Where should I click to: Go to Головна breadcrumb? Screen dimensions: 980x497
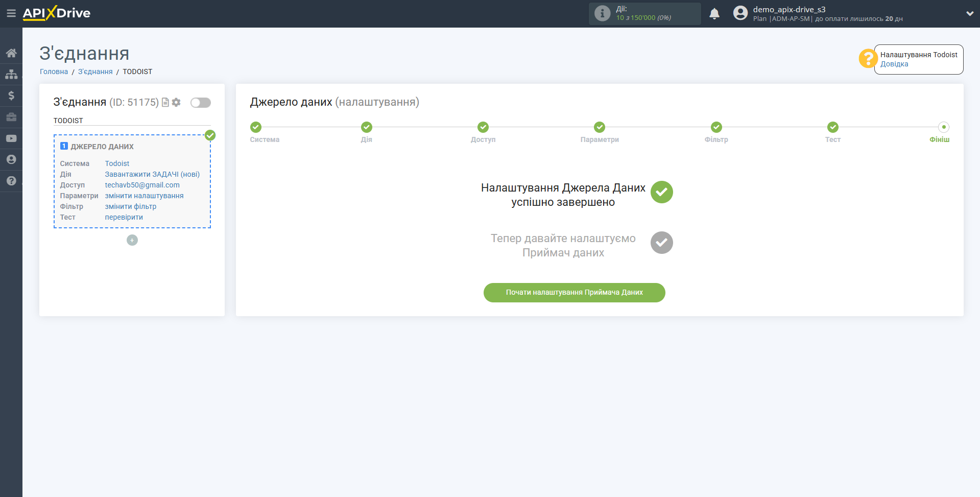(54, 72)
